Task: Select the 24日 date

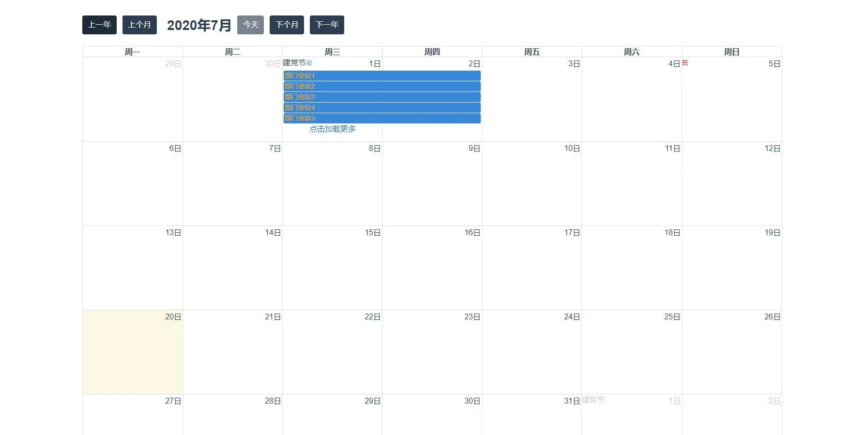Action: click(x=572, y=317)
